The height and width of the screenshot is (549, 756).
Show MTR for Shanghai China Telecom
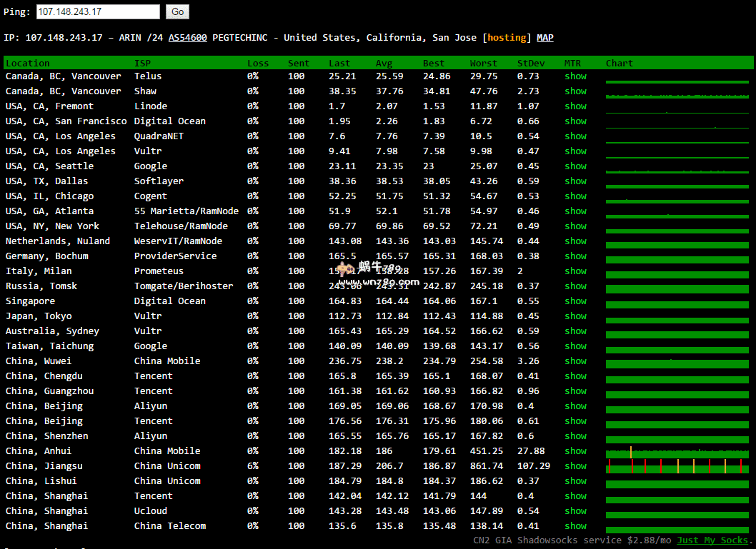pos(575,526)
